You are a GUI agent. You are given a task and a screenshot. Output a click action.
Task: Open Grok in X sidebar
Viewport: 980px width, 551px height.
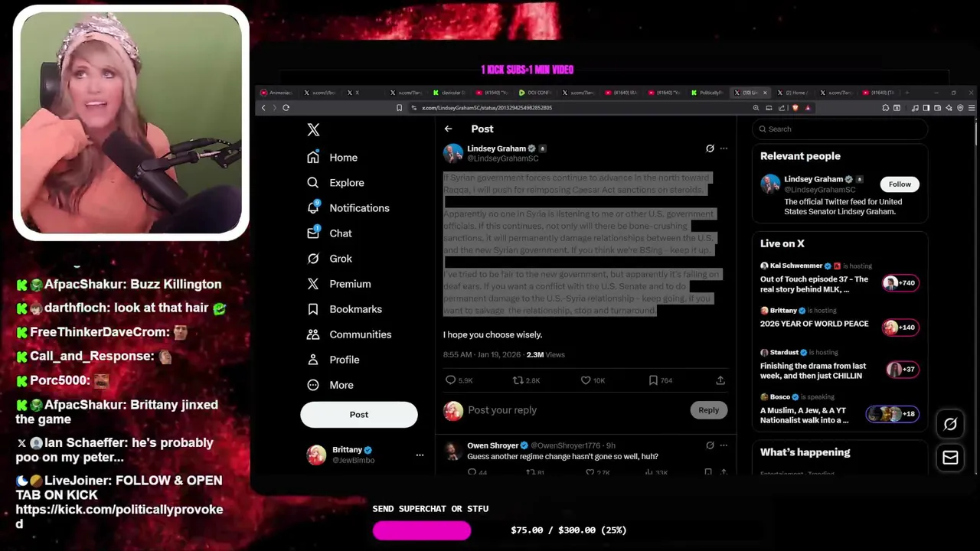click(329, 259)
